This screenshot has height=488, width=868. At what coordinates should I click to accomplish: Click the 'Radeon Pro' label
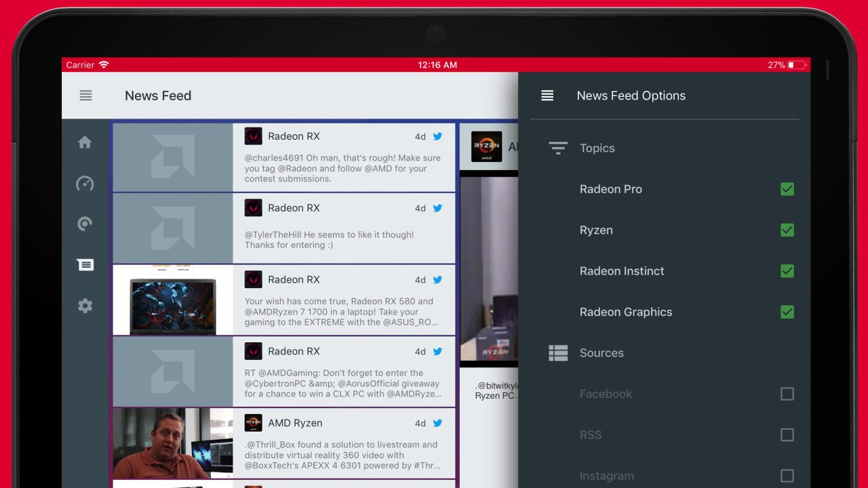611,189
